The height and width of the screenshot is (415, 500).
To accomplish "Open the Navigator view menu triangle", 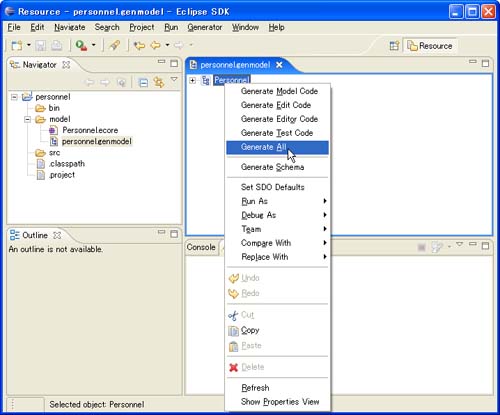I will (174, 79).
